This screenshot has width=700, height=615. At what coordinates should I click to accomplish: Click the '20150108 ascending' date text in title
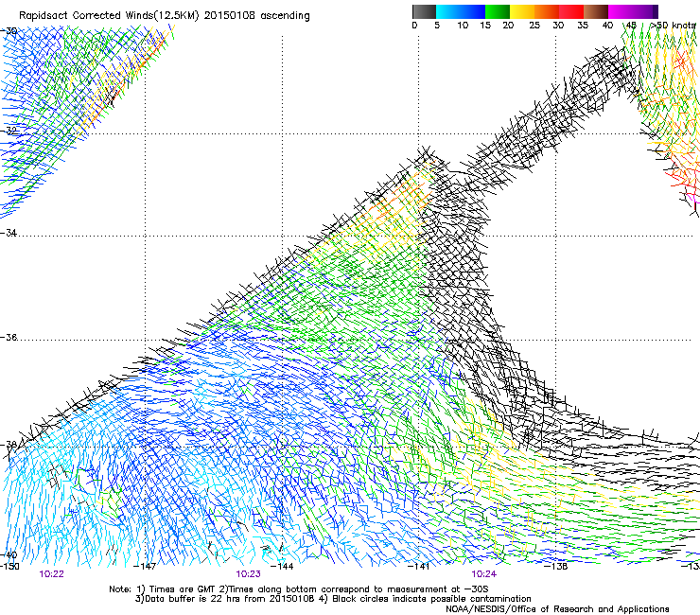pos(256,16)
